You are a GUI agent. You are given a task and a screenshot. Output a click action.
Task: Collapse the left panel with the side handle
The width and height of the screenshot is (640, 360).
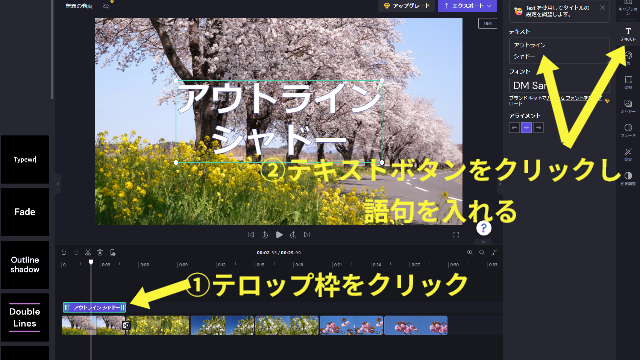click(x=58, y=184)
